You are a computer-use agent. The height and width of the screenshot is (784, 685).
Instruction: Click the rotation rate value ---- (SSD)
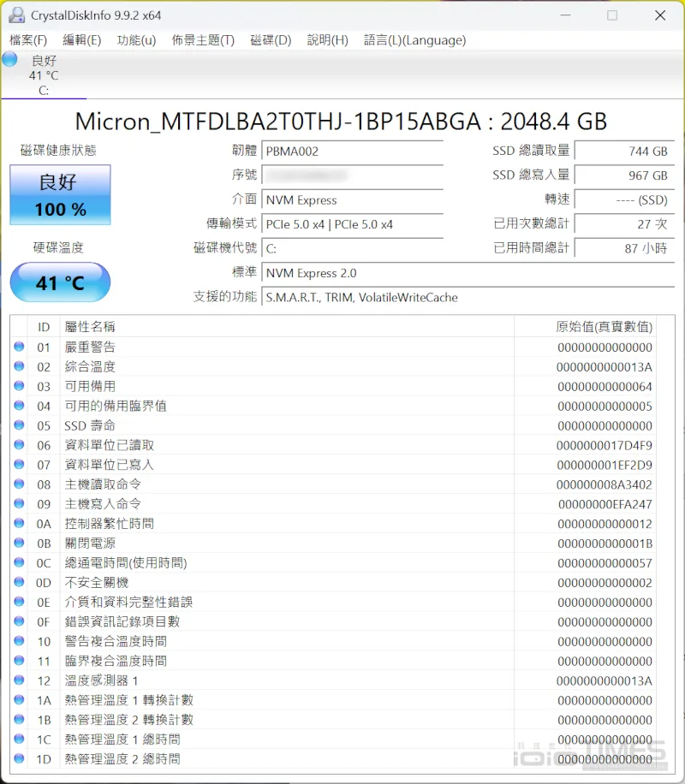pyautogui.click(x=624, y=200)
